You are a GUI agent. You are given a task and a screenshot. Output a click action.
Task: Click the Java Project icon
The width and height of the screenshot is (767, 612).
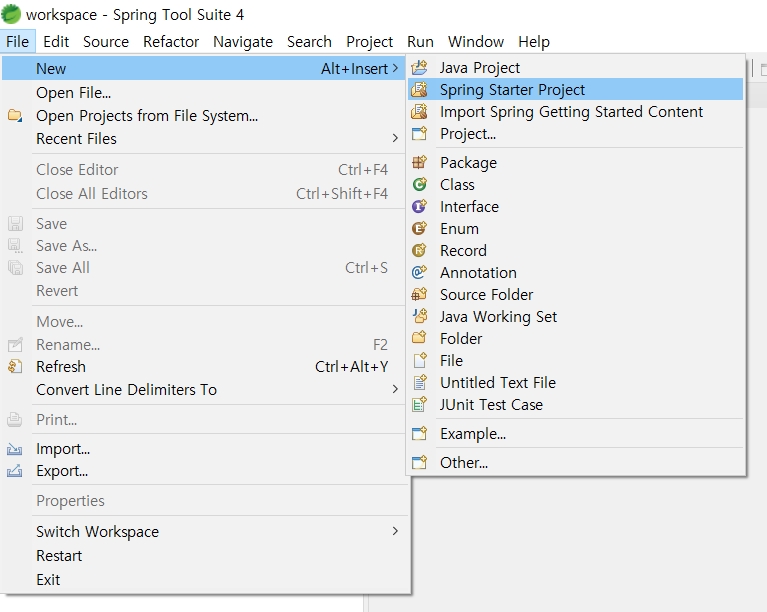point(419,68)
